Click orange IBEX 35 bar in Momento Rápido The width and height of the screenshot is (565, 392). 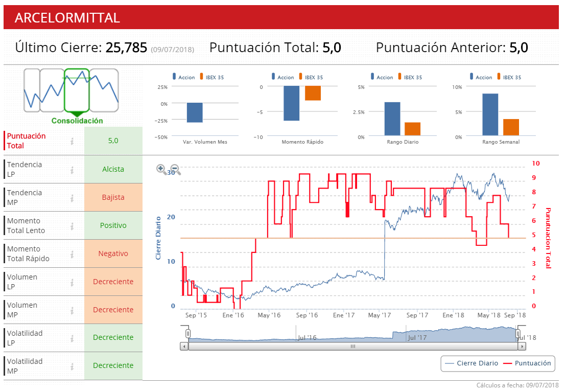tap(313, 93)
